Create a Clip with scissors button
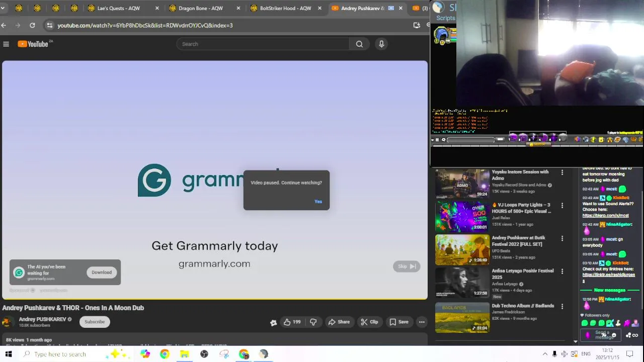 tap(369, 322)
